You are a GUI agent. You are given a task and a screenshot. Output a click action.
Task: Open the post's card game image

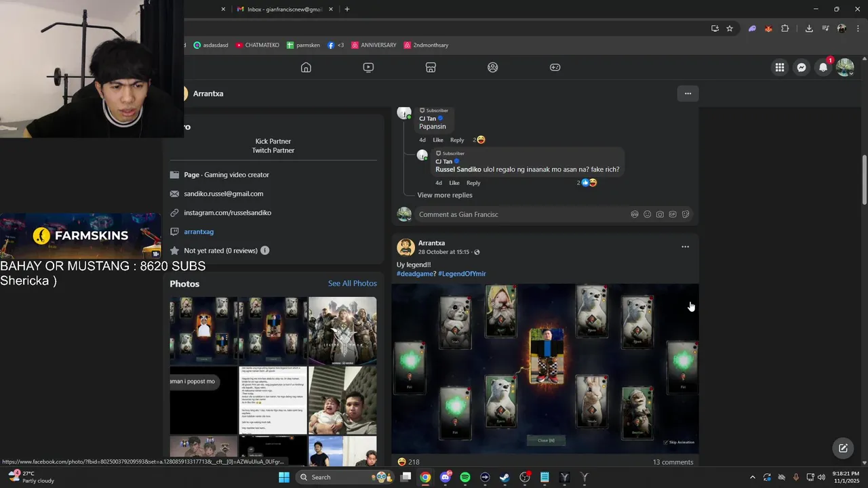point(545,369)
